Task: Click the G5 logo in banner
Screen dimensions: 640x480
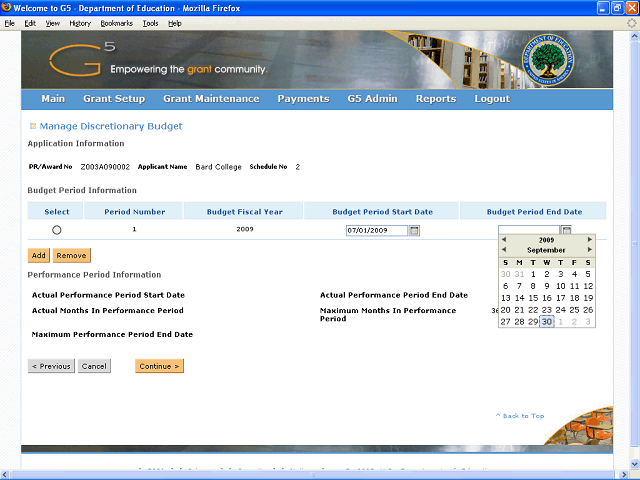Action: pos(82,60)
